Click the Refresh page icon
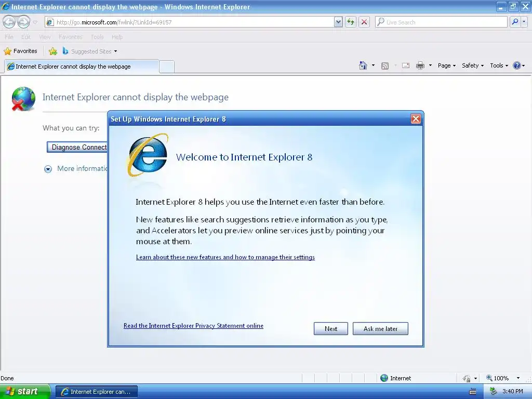 [x=351, y=22]
